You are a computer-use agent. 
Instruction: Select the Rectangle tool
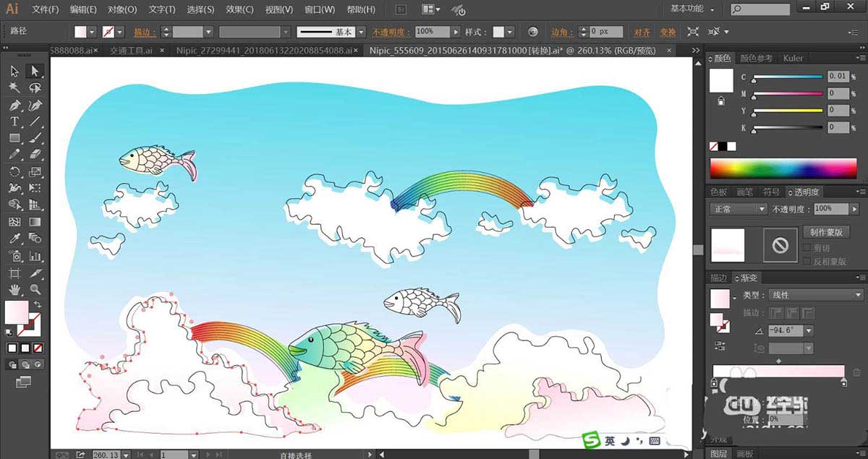tap(14, 138)
